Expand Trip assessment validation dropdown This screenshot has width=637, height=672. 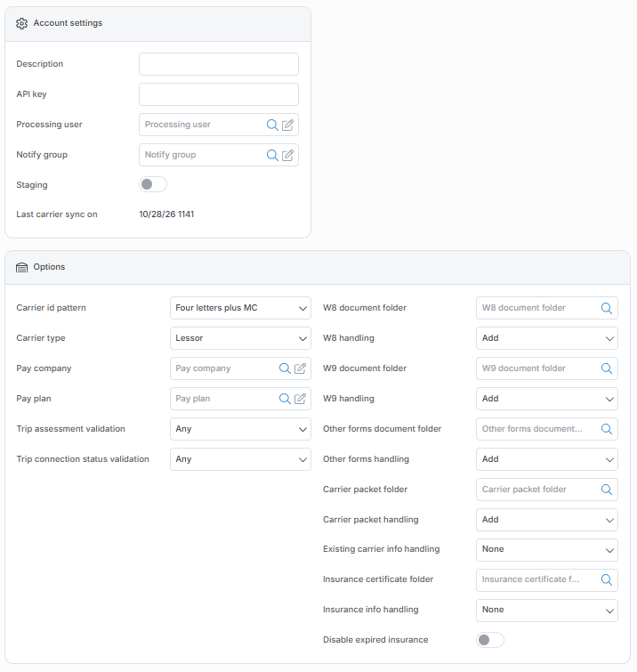click(x=240, y=429)
